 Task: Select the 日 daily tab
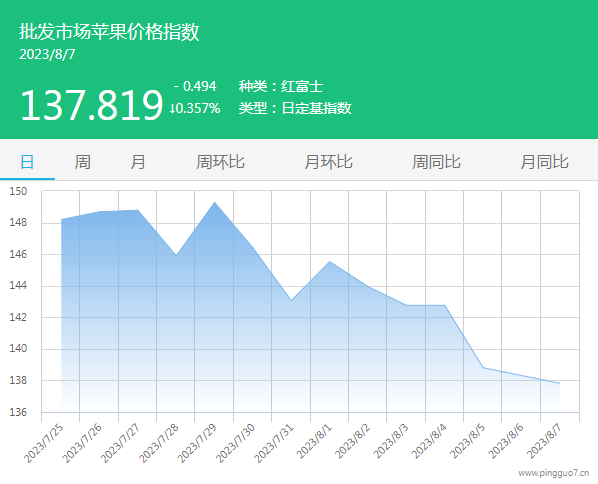(27, 162)
